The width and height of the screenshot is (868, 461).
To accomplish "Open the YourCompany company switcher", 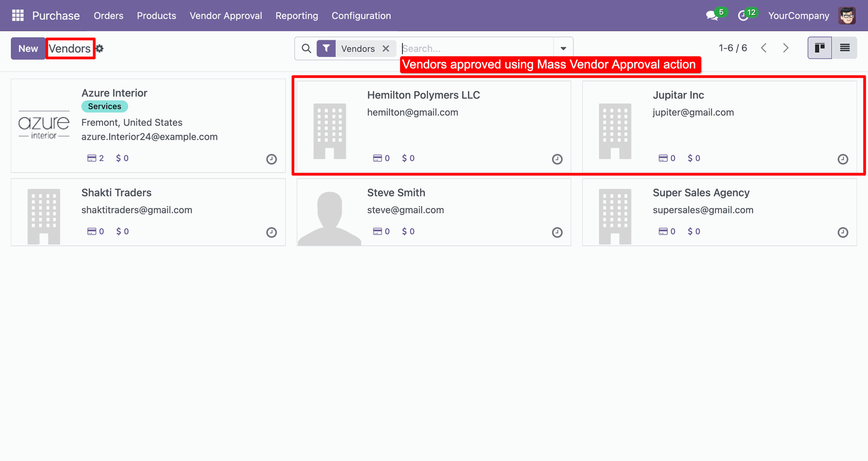I will (x=798, y=16).
